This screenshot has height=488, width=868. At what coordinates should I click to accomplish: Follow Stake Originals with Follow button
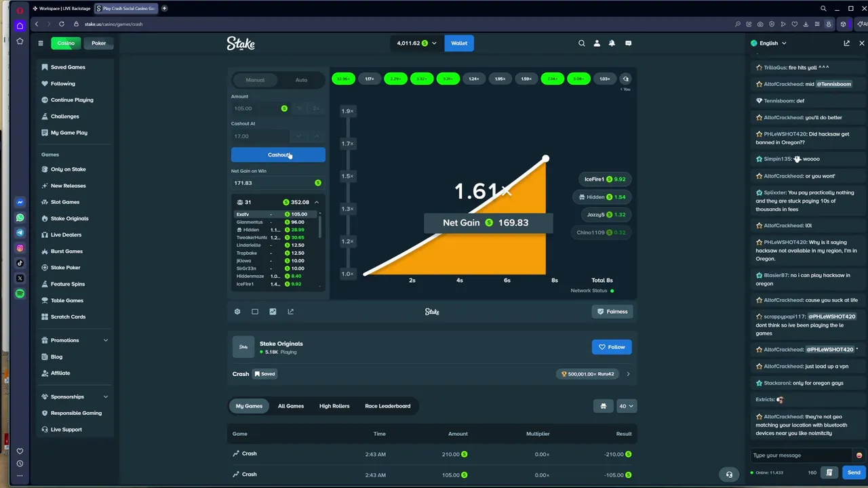tap(612, 347)
